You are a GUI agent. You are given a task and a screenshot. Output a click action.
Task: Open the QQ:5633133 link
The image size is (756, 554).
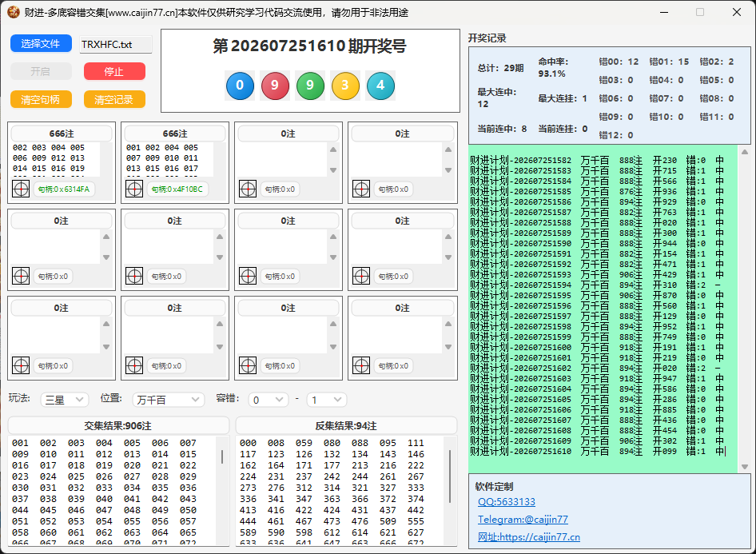point(506,502)
